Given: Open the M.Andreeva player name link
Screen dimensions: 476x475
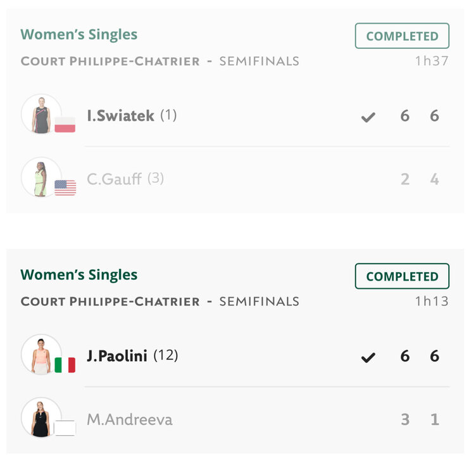Looking at the screenshot, I should point(129,419).
